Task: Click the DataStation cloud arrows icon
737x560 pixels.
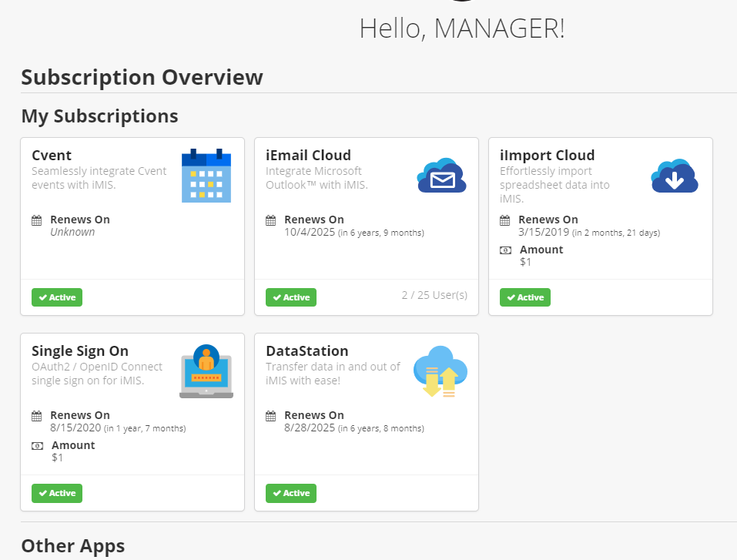Action: pos(441,371)
